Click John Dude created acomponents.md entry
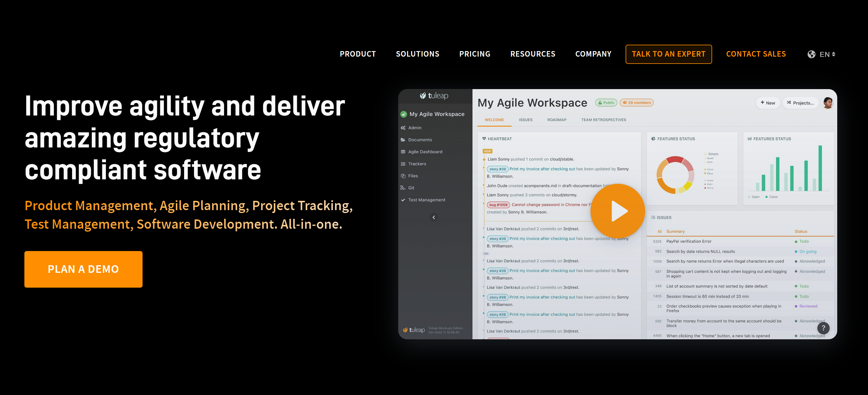Viewport: 868px width, 395px height. pos(548,186)
